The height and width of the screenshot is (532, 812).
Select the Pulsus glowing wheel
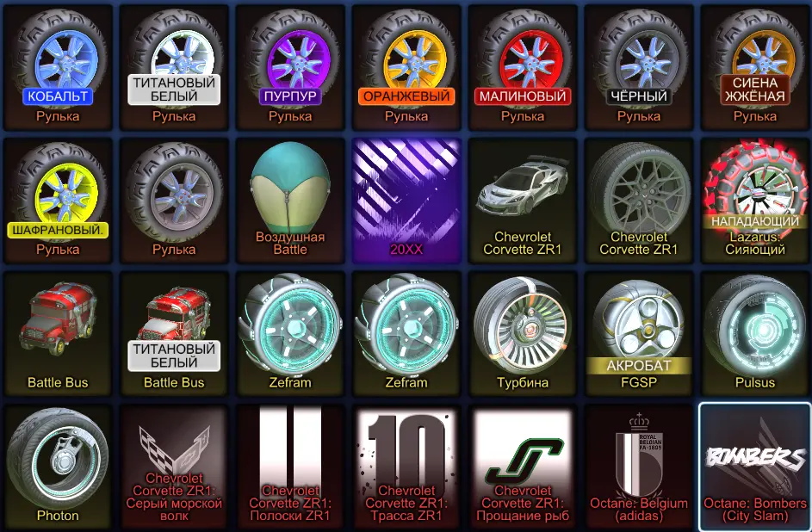(x=755, y=333)
